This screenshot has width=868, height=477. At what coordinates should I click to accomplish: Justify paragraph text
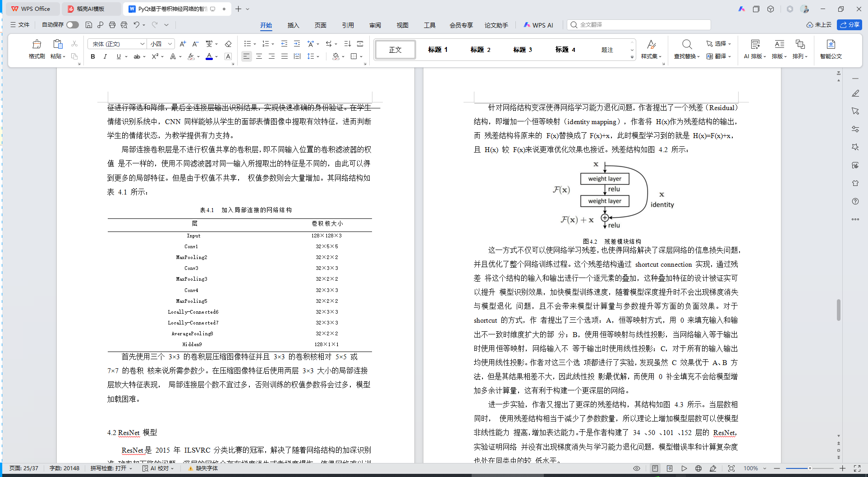click(x=284, y=56)
